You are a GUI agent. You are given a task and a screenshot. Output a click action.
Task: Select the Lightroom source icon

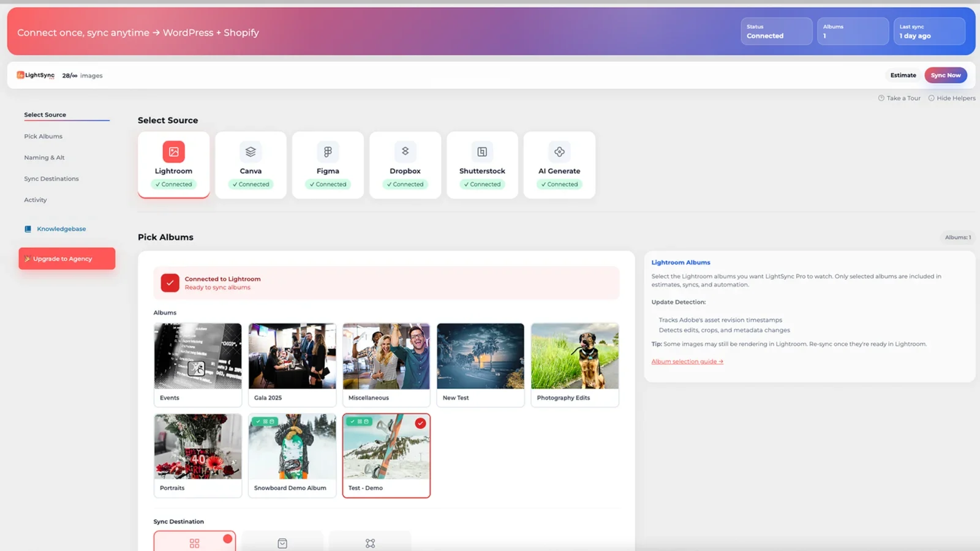click(173, 152)
